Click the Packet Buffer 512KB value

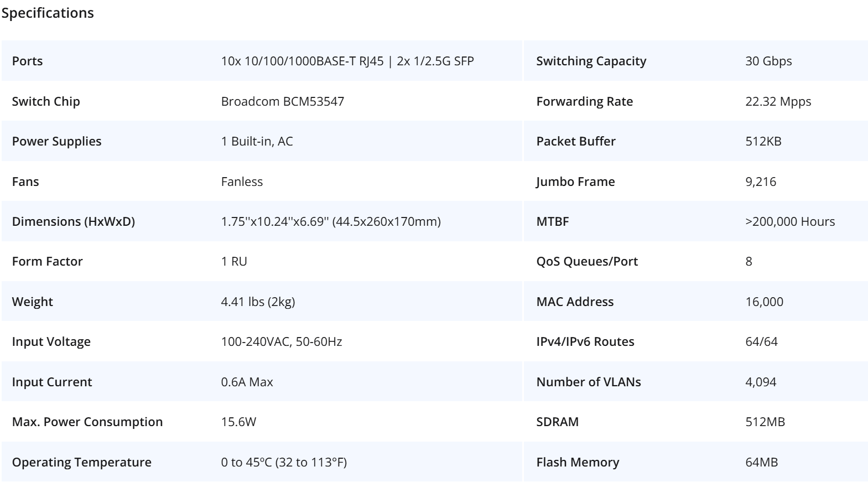763,141
